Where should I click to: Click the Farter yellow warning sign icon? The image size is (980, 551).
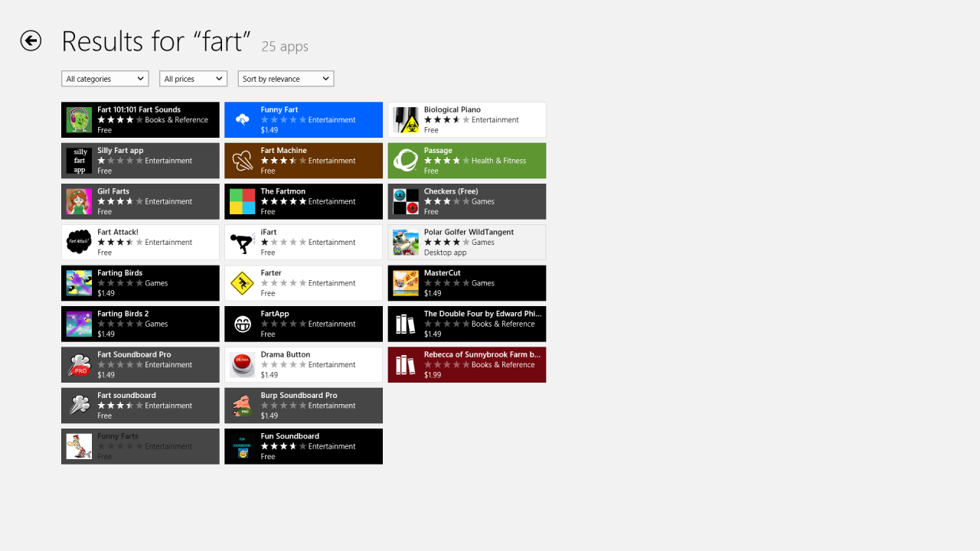coord(243,283)
